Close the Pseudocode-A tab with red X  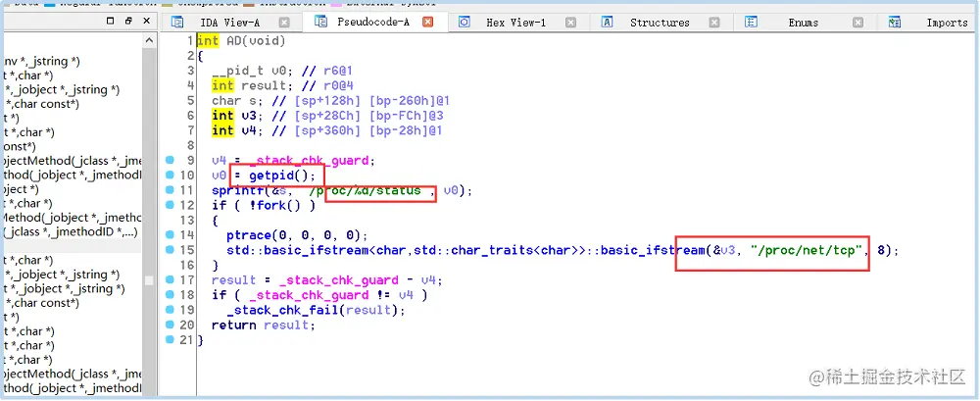pyautogui.click(x=427, y=22)
